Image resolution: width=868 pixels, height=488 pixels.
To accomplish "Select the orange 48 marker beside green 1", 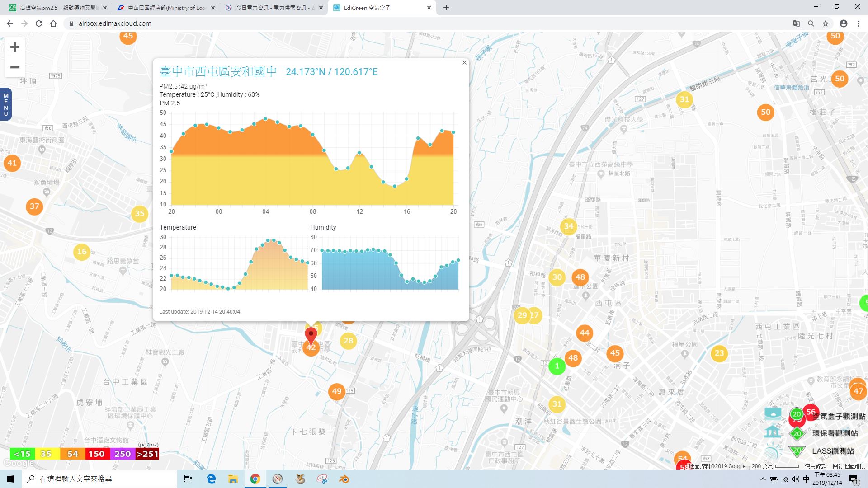I will pos(573,358).
